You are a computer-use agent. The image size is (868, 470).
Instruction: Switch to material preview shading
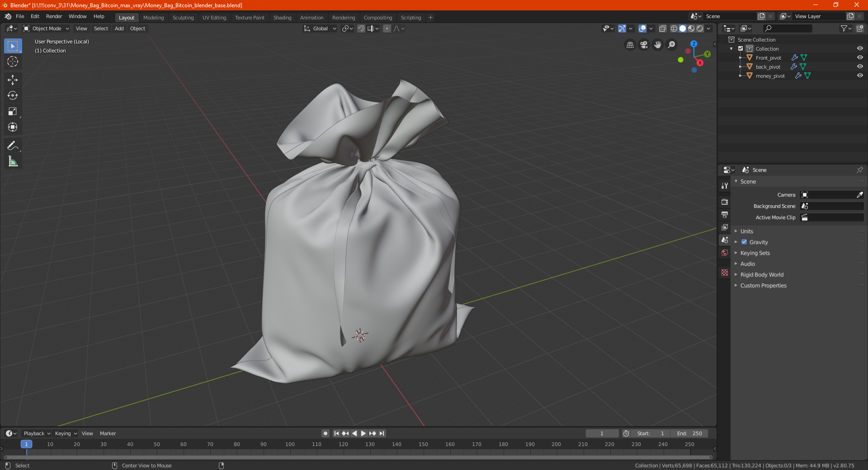pos(691,28)
